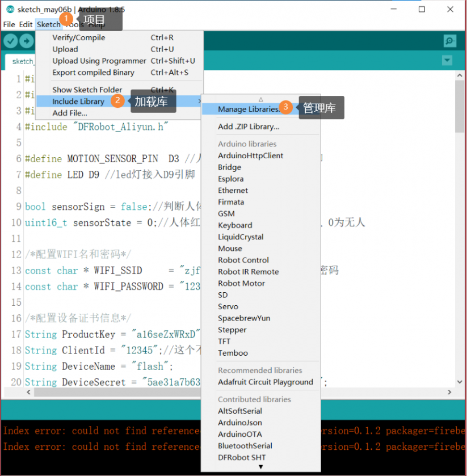Include the Keyboard library

click(x=261, y=225)
